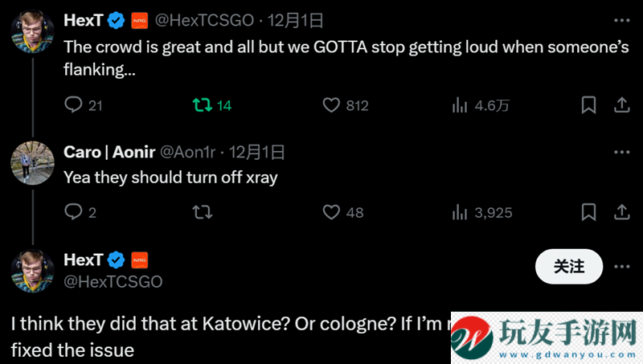643x364 pixels.
Task: Click the 关注 follow button
Action: point(569,267)
